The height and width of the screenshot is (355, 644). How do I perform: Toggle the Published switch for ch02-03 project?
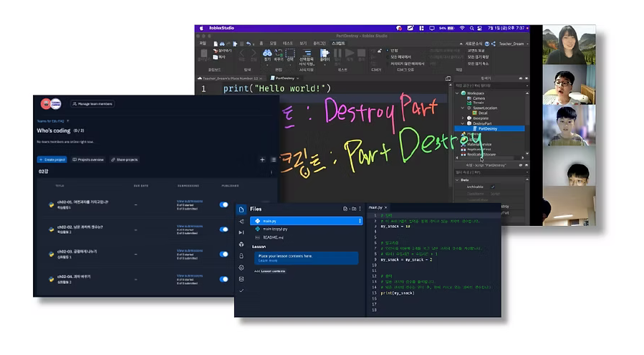click(x=224, y=254)
